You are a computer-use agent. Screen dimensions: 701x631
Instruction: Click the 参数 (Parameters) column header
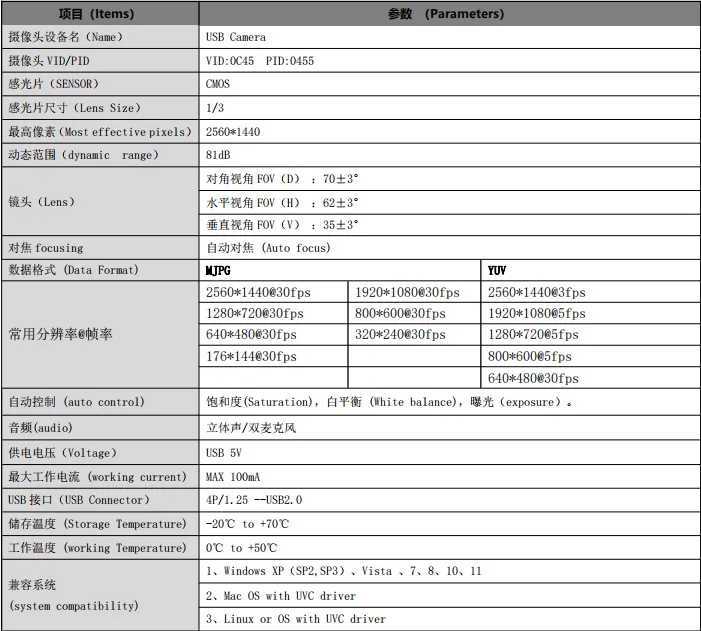coord(446,14)
